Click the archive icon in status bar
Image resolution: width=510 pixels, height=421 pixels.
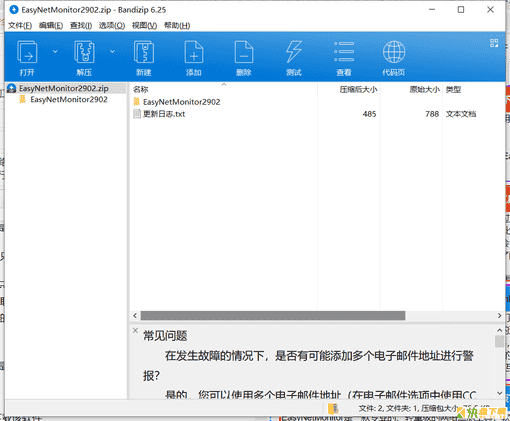click(333, 408)
